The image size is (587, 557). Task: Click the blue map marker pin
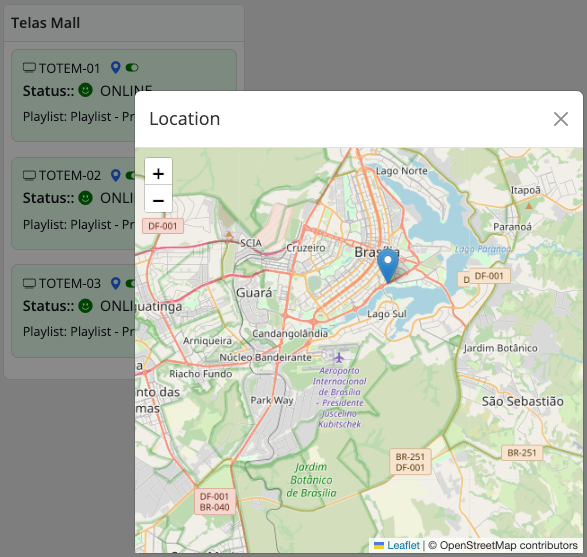[388, 266]
